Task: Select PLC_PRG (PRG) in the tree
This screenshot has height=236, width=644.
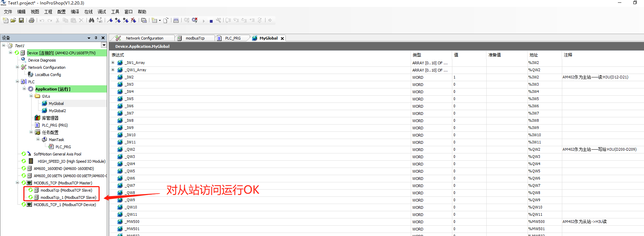Action: [x=55, y=125]
